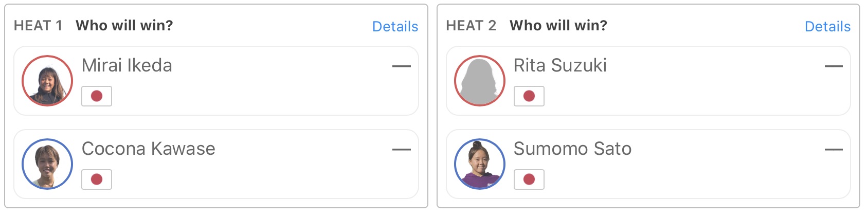Click Rita Suzuki's placeholder avatar

point(480,81)
